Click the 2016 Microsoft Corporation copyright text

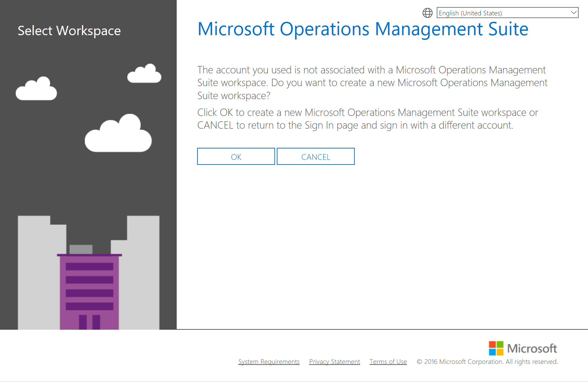click(487, 362)
